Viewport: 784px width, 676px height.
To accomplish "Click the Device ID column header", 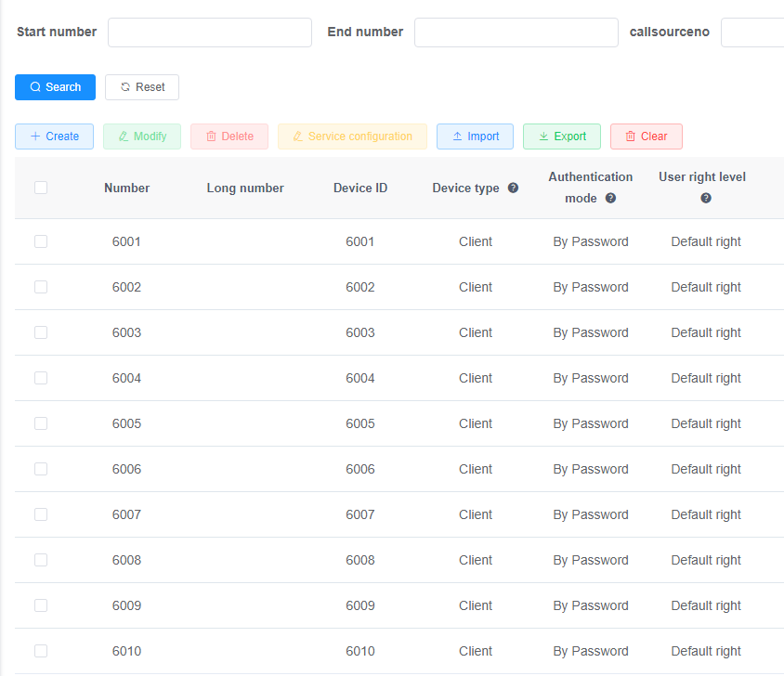I will pos(360,188).
